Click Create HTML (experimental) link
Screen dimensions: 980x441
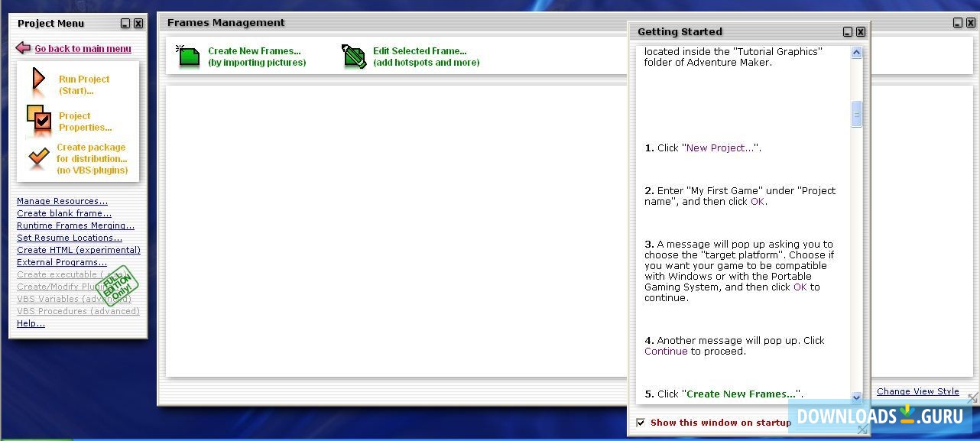[79, 250]
